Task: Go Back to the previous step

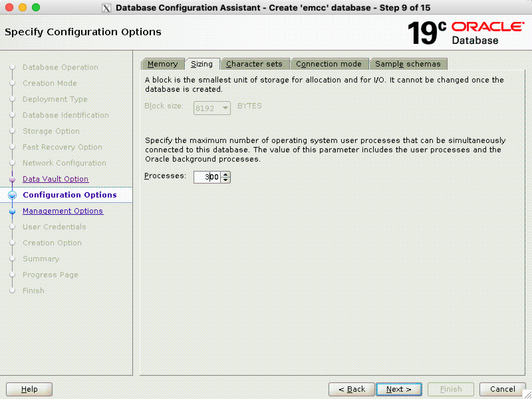Action: (352, 389)
